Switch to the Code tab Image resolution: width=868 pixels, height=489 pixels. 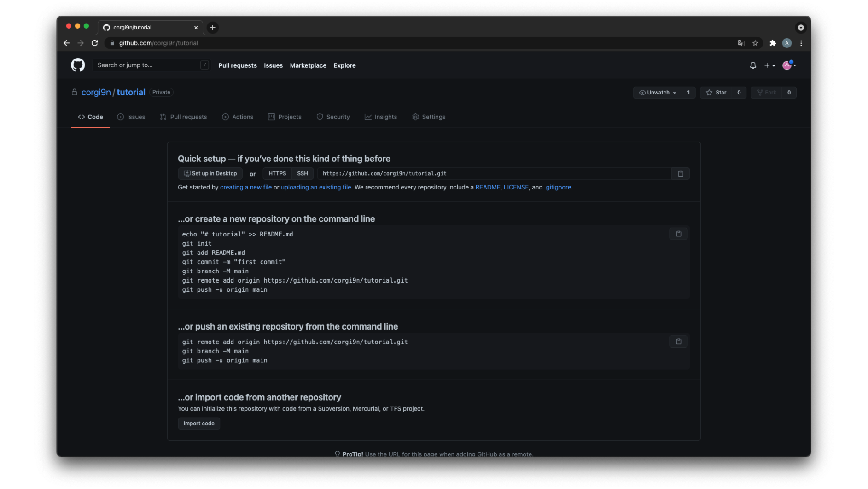coord(90,117)
